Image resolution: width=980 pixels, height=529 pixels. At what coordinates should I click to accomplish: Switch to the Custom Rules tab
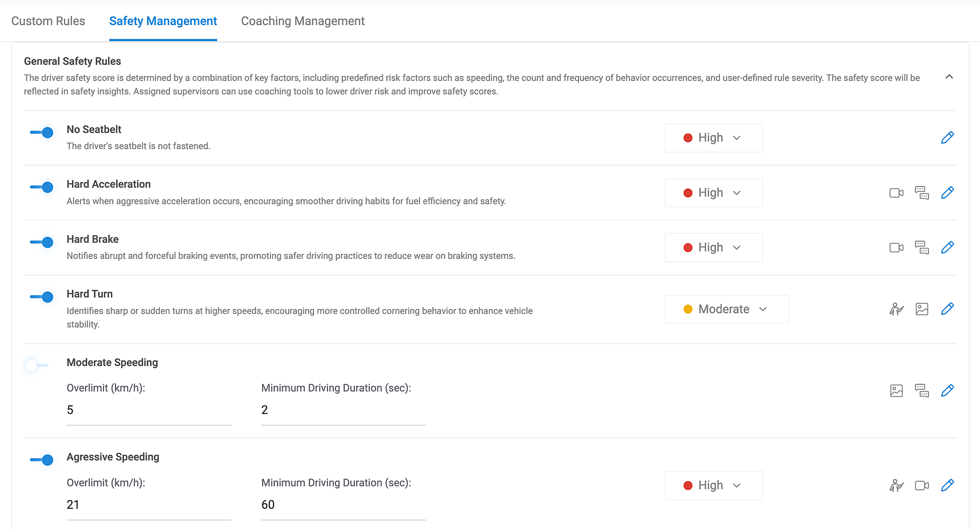[x=48, y=21]
